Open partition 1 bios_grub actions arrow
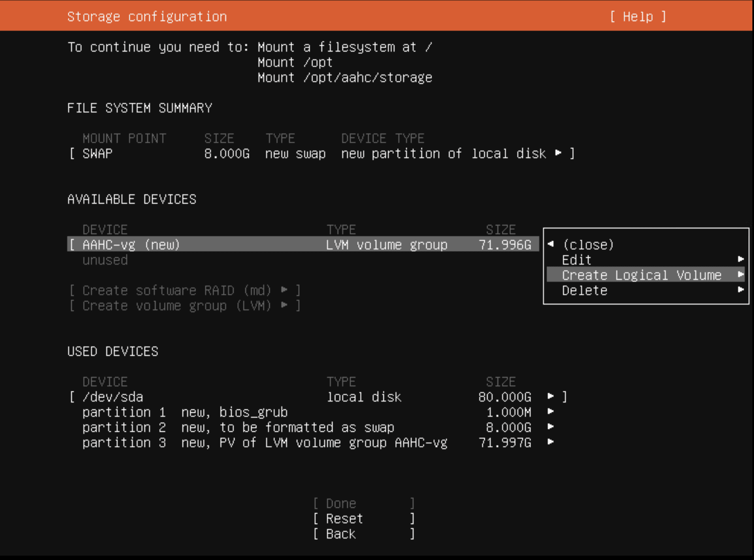 551,412
